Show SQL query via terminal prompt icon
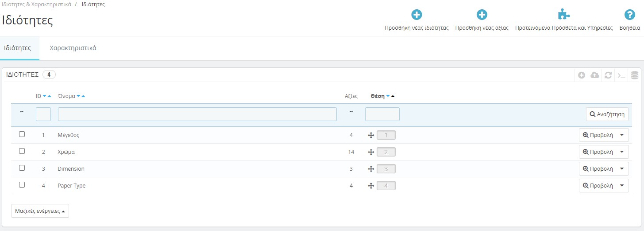Viewport: 644px width, 231px height. point(621,75)
